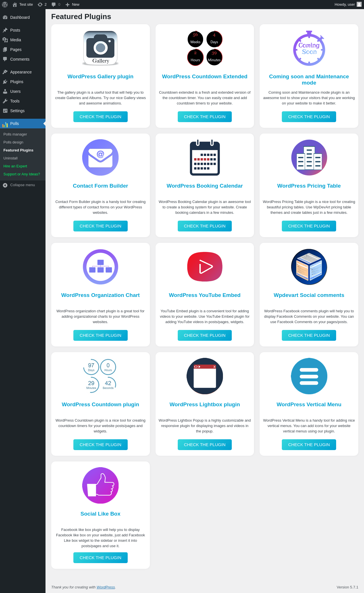Click the Contact Form envelope icon
Screen dimensions: 364x593
click(100, 157)
